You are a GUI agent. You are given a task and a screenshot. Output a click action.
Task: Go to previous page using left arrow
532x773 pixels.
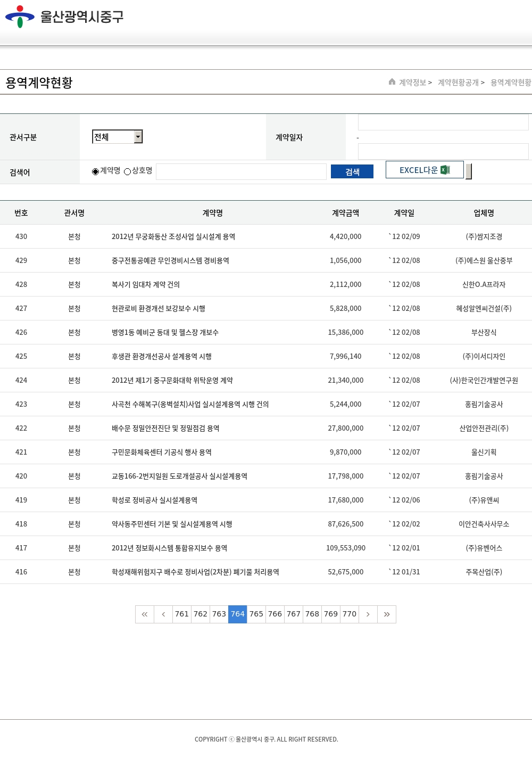tap(163, 614)
